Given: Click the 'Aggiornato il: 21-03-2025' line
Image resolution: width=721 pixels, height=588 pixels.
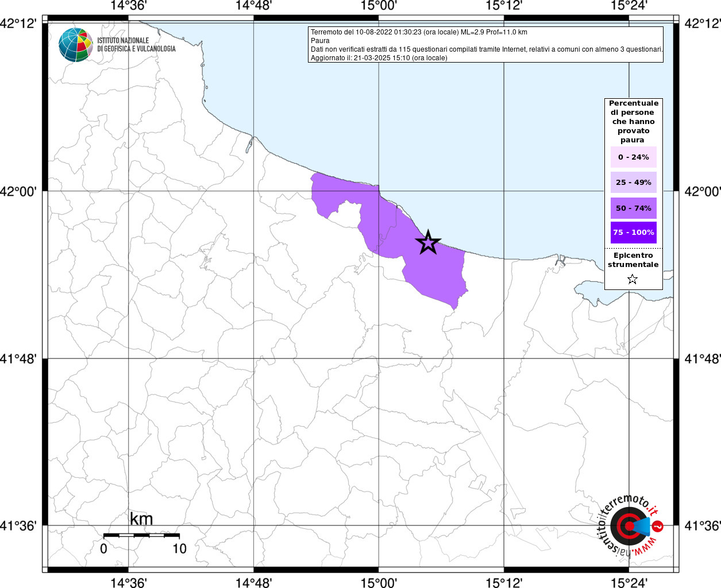Looking at the screenshot, I should pyautogui.click(x=379, y=58).
